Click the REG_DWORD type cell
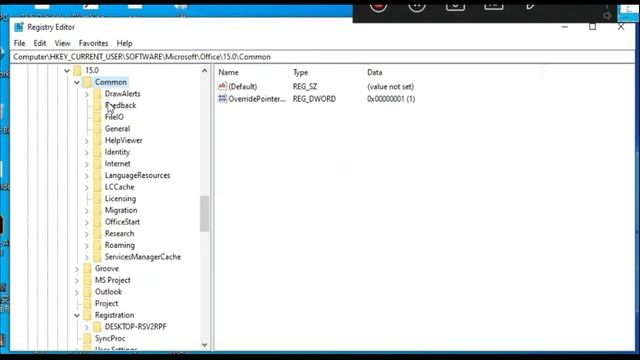This screenshot has height=360, width=640. click(x=314, y=99)
